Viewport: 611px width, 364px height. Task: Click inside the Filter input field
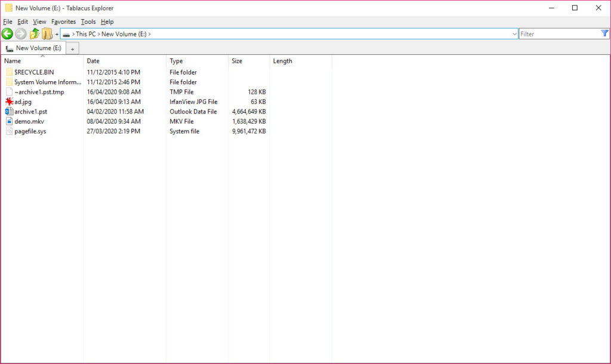[560, 34]
